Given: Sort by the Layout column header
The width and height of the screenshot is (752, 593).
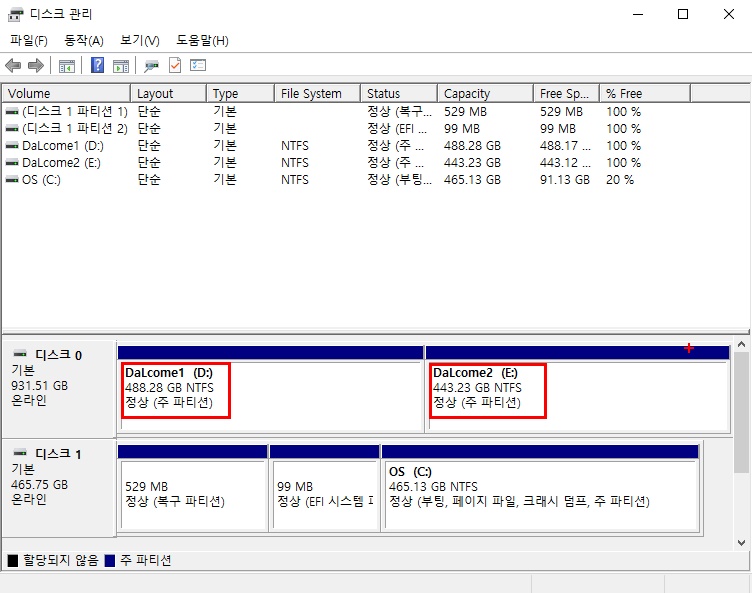Looking at the screenshot, I should pyautogui.click(x=169, y=94).
